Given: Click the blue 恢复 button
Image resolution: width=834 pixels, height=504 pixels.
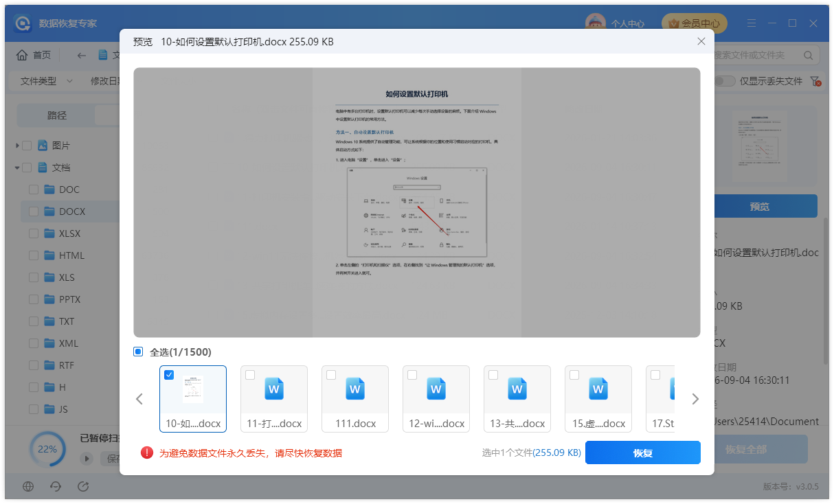Looking at the screenshot, I should click(x=642, y=453).
